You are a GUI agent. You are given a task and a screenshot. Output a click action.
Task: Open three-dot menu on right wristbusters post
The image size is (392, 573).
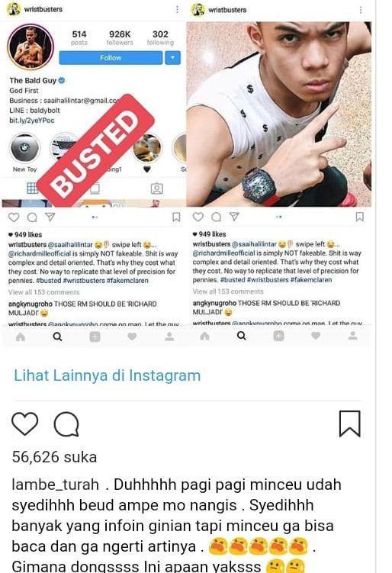pyautogui.click(x=361, y=10)
